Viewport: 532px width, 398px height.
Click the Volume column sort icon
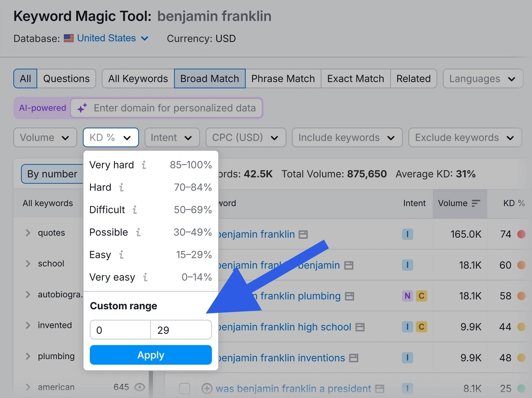(476, 203)
